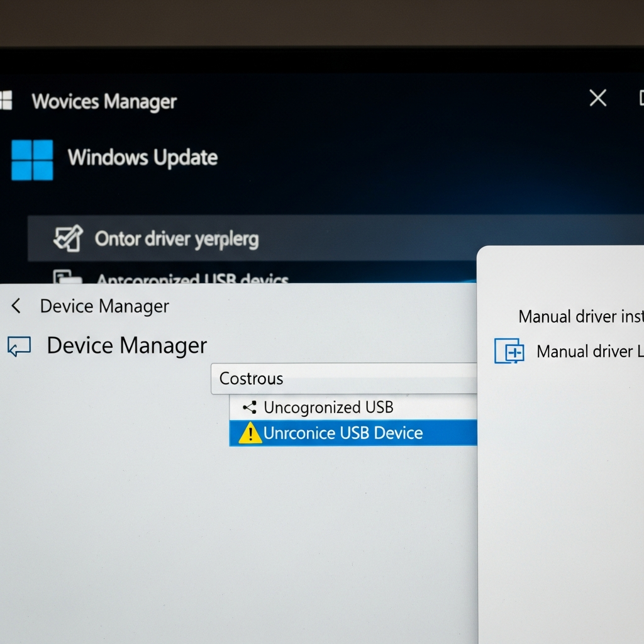Open the Windows Update menu entry
Image resolution: width=644 pixels, height=644 pixels.
143,158
